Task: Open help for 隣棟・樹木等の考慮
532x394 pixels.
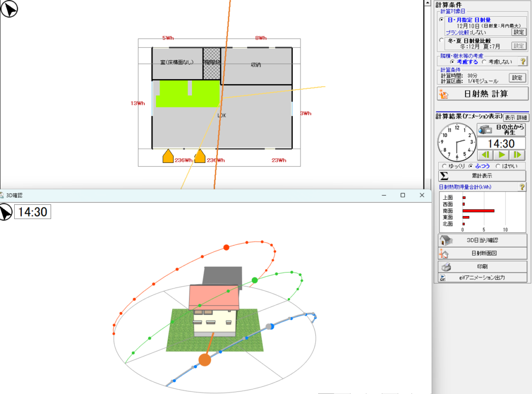Action: pos(523,61)
